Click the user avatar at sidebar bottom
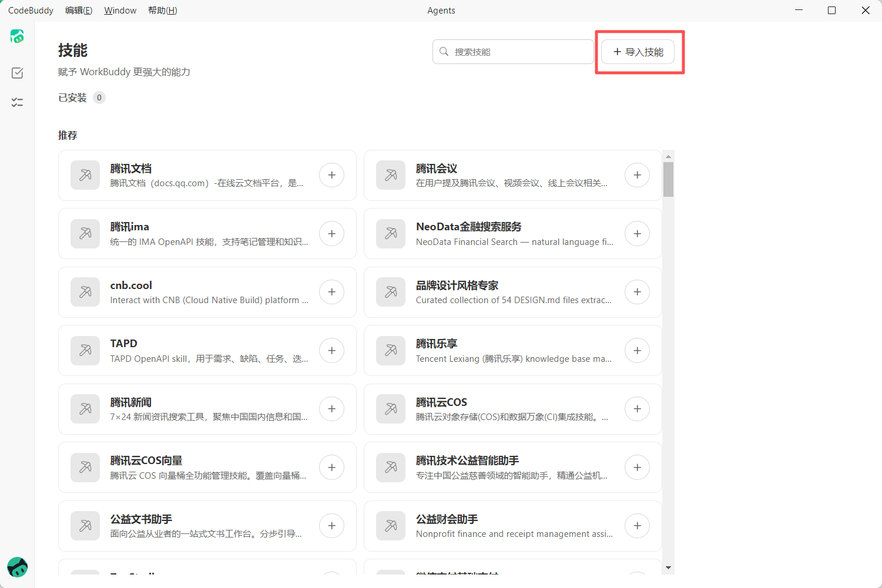This screenshot has height=588, width=882. (x=17, y=567)
